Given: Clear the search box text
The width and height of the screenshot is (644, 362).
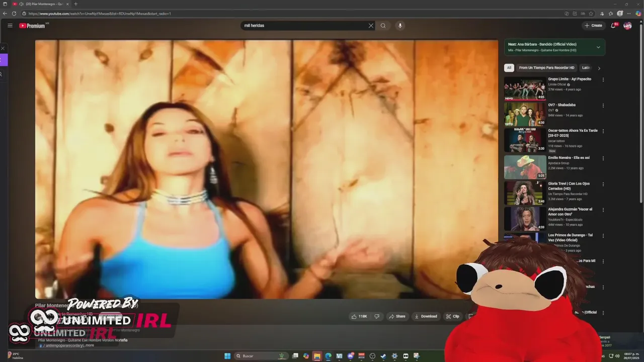Looking at the screenshot, I should pyautogui.click(x=371, y=26).
